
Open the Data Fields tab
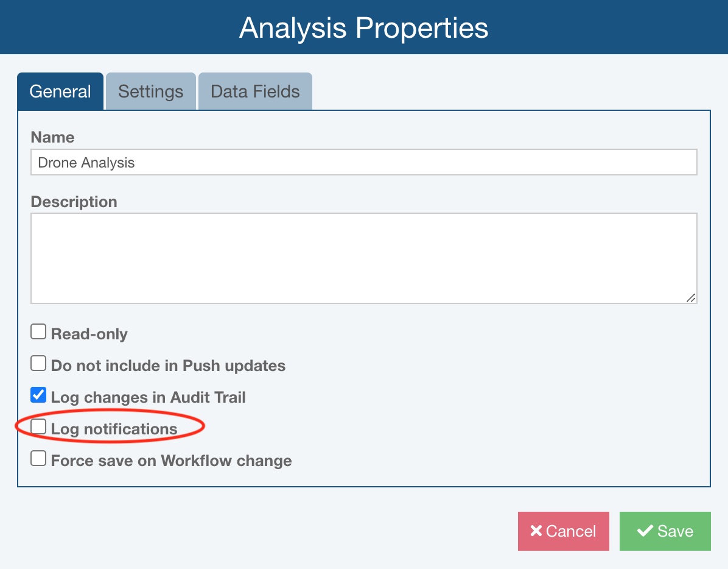(x=255, y=91)
